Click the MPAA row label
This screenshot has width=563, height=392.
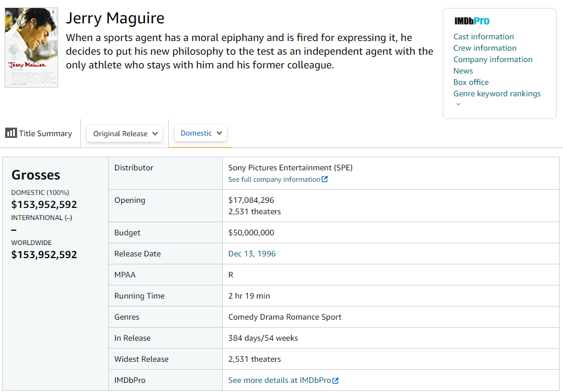click(x=125, y=275)
